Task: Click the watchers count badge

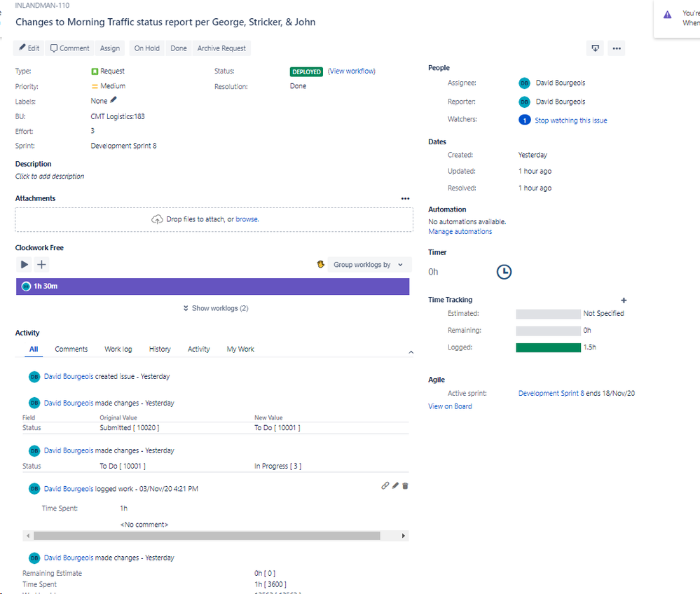Action: 525,120
